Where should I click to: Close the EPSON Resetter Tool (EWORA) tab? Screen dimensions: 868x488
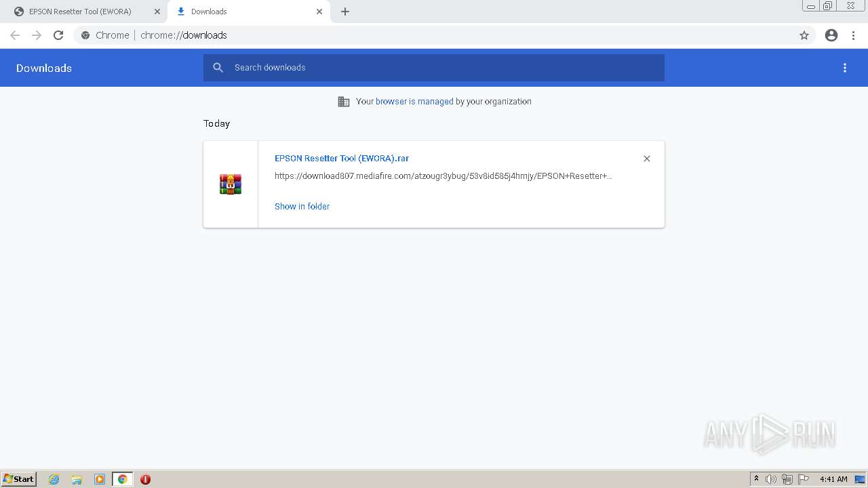pos(157,12)
